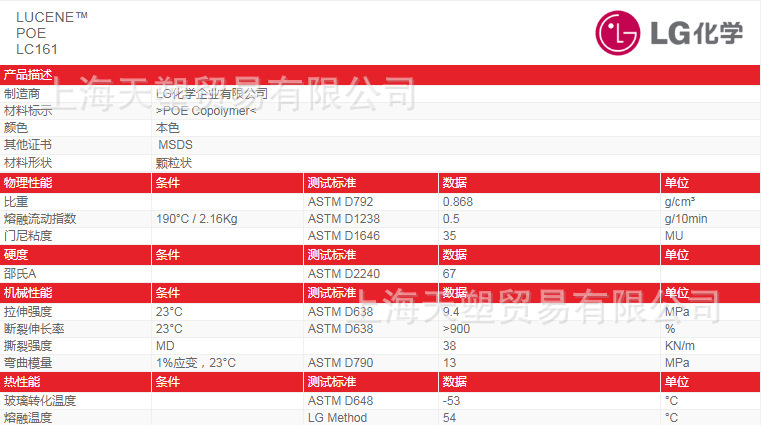This screenshot has width=761, height=425.
Task: Click the ASTM D2240 standard cell
Action: click(x=344, y=274)
